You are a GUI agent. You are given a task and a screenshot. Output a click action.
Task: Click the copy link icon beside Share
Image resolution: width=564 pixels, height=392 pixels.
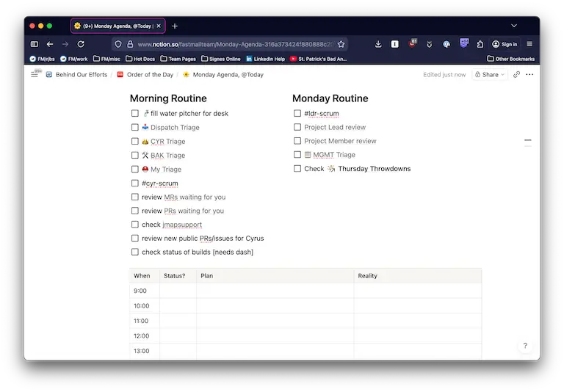[516, 74]
